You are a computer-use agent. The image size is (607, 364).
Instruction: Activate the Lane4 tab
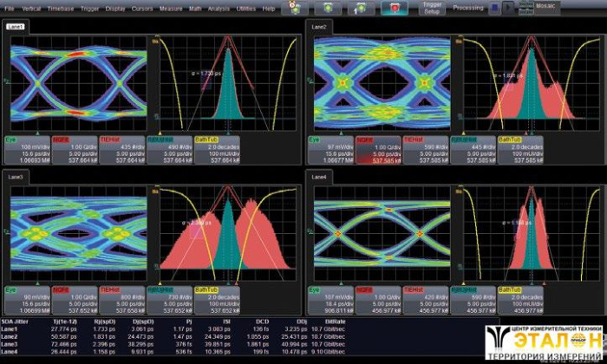tap(318, 176)
